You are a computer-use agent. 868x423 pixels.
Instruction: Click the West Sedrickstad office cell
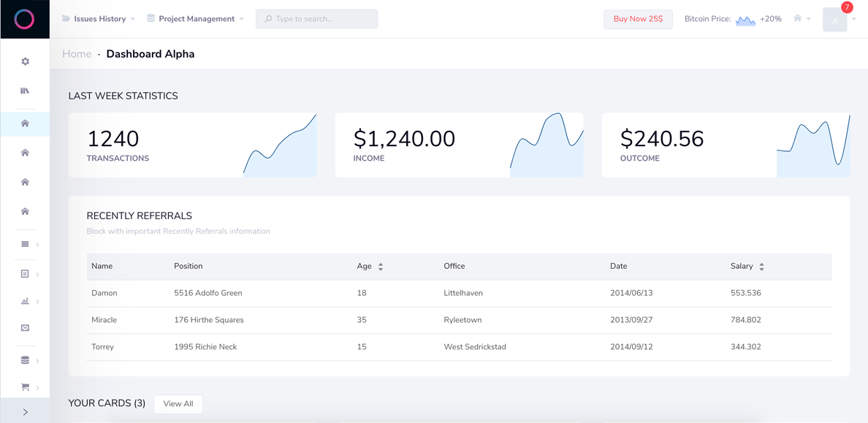click(x=475, y=346)
